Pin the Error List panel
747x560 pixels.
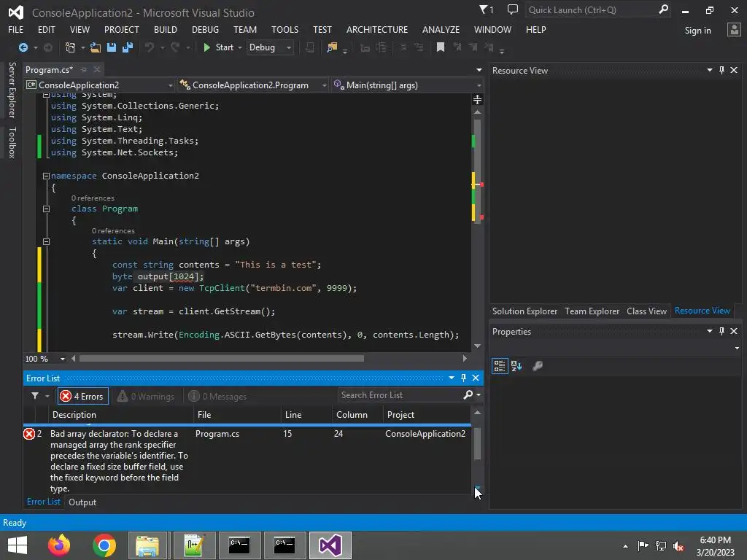pyautogui.click(x=463, y=378)
